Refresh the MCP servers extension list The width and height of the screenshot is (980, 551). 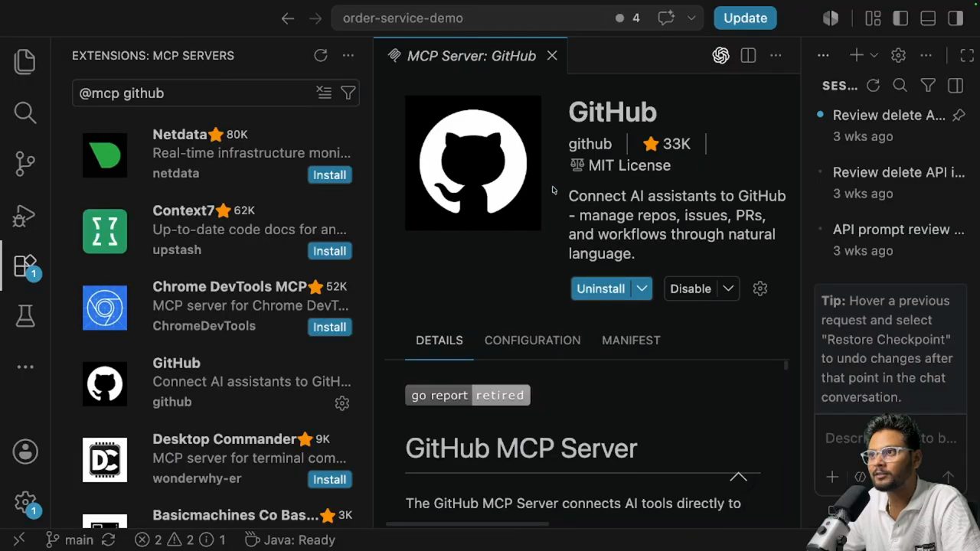321,55
